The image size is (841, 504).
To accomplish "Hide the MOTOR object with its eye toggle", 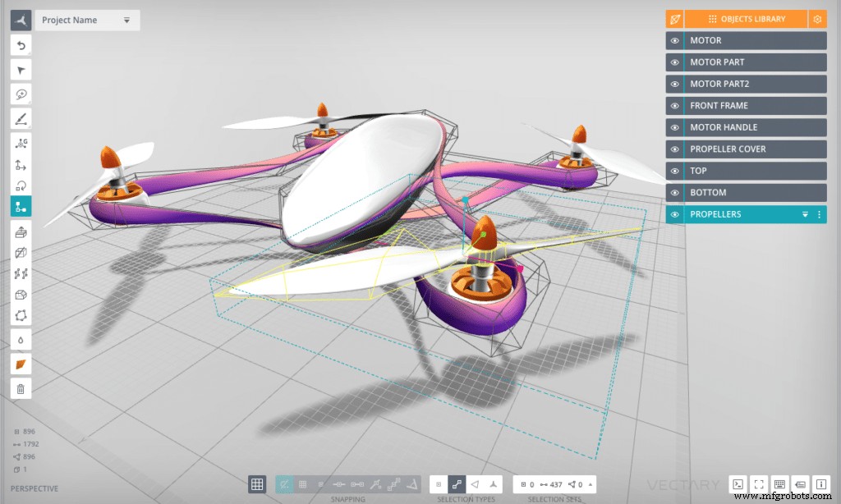I will (x=674, y=39).
